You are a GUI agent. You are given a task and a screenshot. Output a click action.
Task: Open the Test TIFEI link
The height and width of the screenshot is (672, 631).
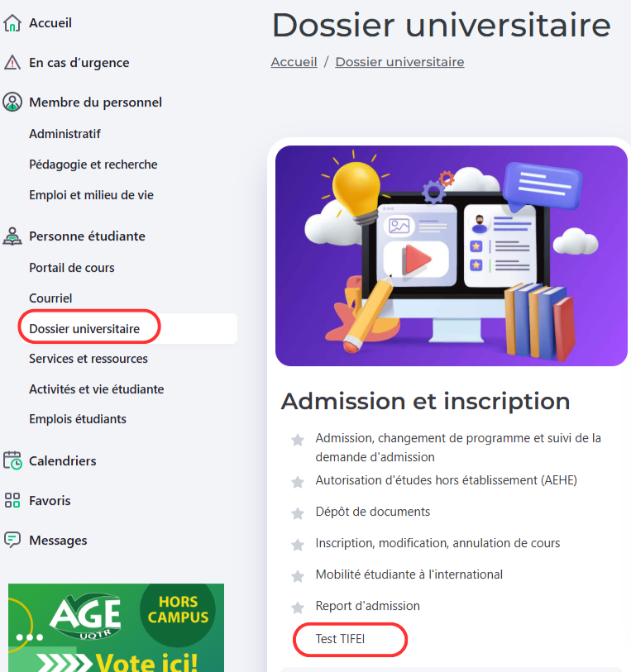pos(340,639)
